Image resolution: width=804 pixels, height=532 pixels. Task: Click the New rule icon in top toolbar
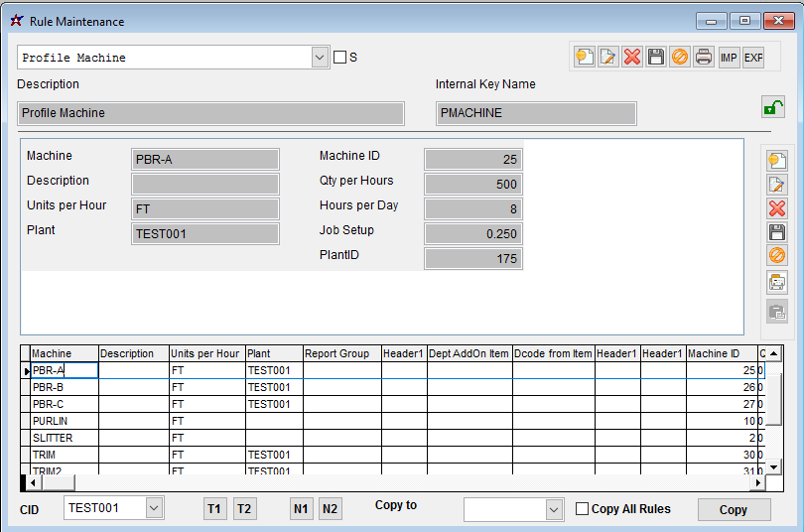pyautogui.click(x=585, y=57)
